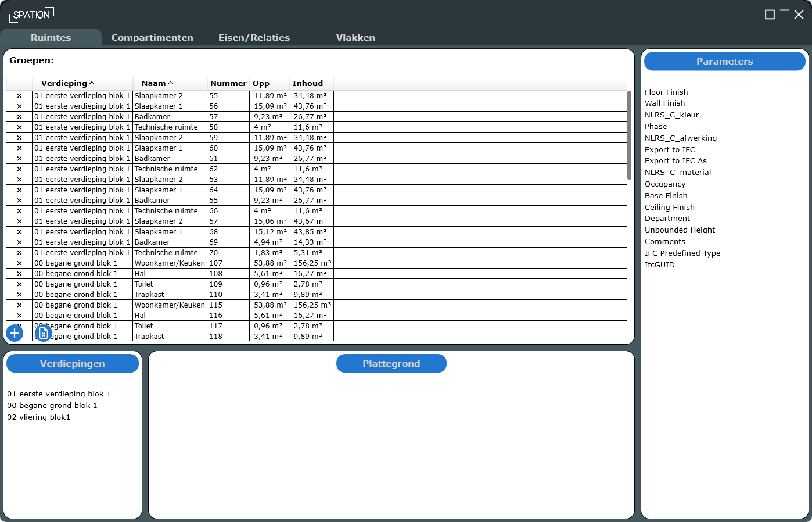812x522 pixels.
Task: Select floor 02 vliering blok1
Action: tap(38, 417)
